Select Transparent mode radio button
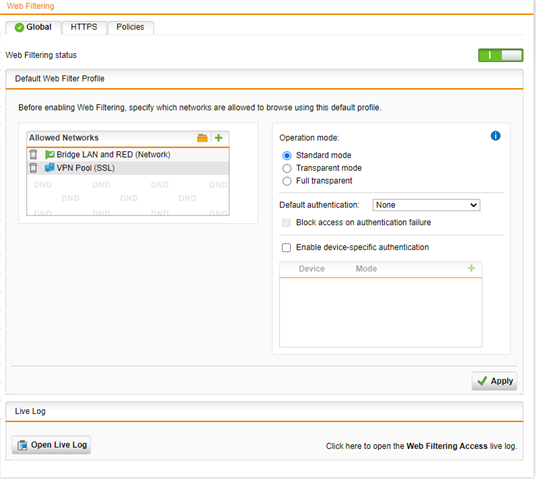This screenshot has height=479, width=536. [x=287, y=168]
